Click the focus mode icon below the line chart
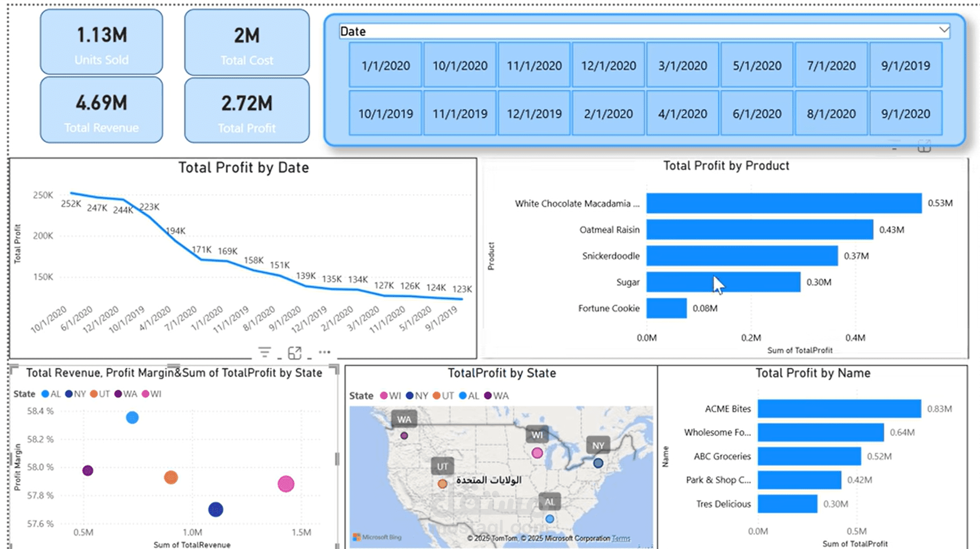Viewport: 980px width, 549px height. [x=295, y=352]
